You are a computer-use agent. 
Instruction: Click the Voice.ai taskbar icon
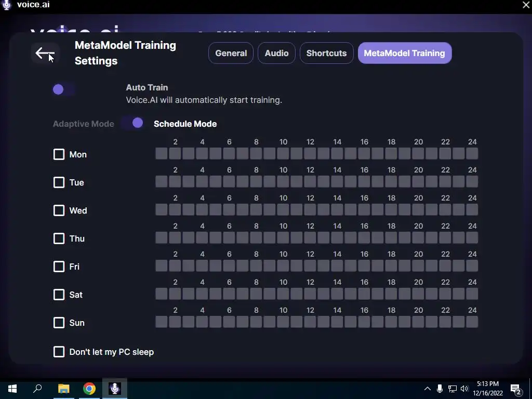click(115, 389)
